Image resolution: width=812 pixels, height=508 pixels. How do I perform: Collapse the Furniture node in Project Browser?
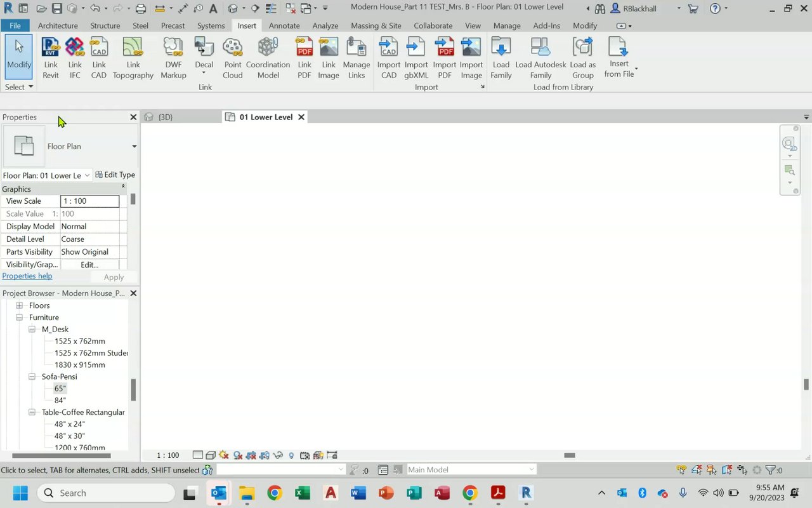19,317
